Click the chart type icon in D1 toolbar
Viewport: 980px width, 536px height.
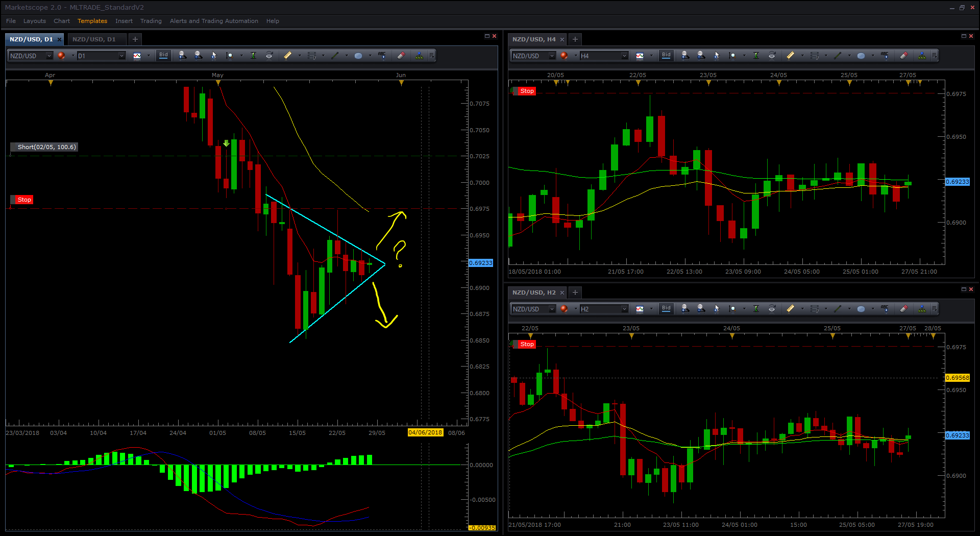(x=137, y=56)
